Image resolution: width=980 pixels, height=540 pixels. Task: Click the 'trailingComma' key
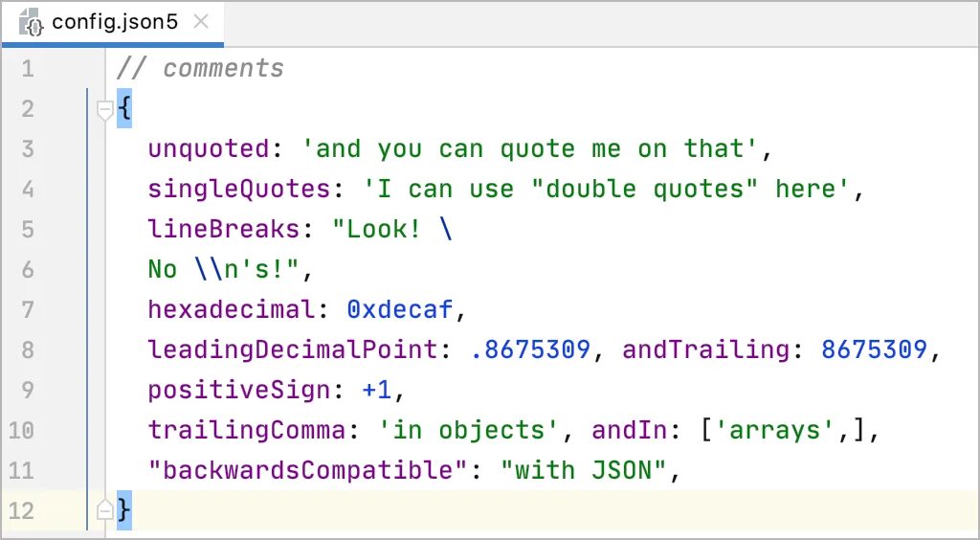point(247,430)
